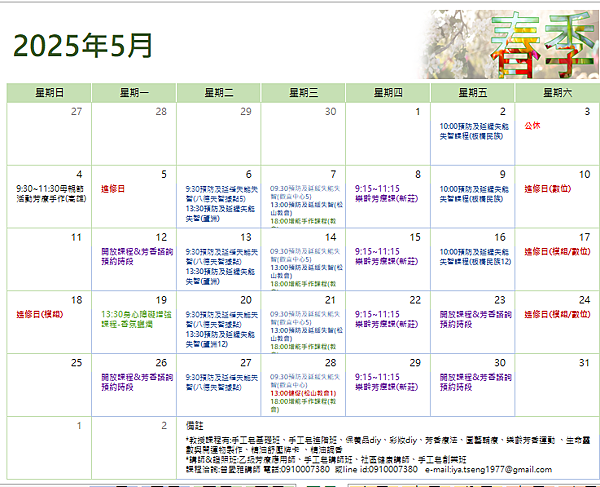The width and height of the screenshot is (600, 487).
Task: Open the 9:30~11:30 母親節 activity on May 4
Action: [x=51, y=194]
